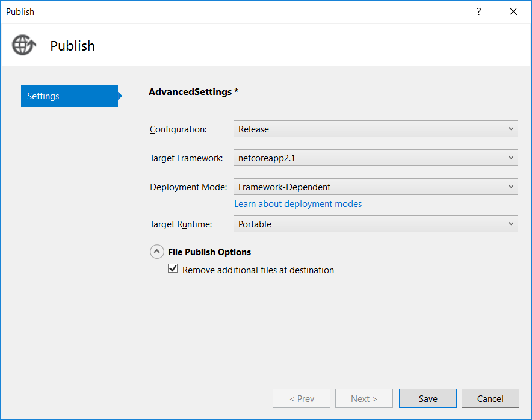This screenshot has width=532, height=420.
Task: Click the Publish title in the header
Action: pyautogui.click(x=72, y=46)
